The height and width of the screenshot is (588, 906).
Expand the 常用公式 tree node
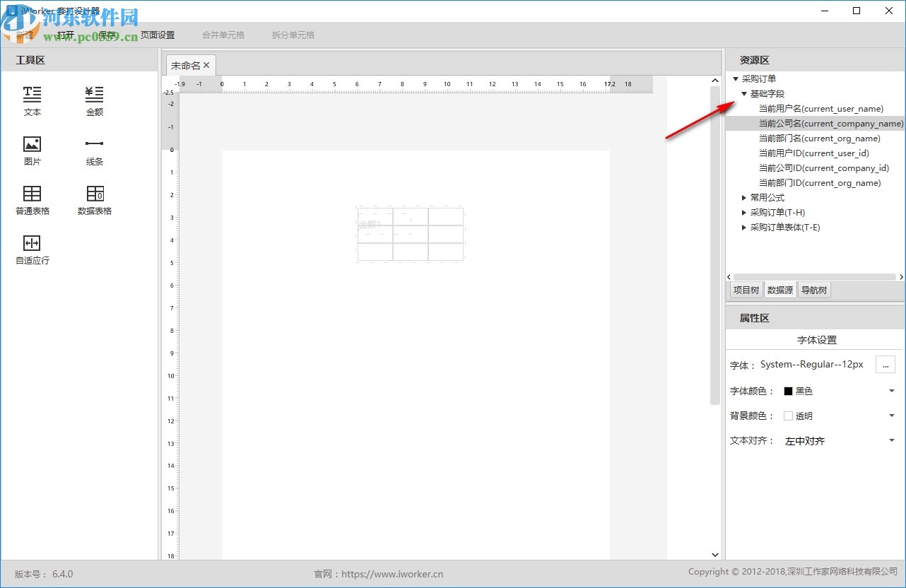[x=744, y=198]
